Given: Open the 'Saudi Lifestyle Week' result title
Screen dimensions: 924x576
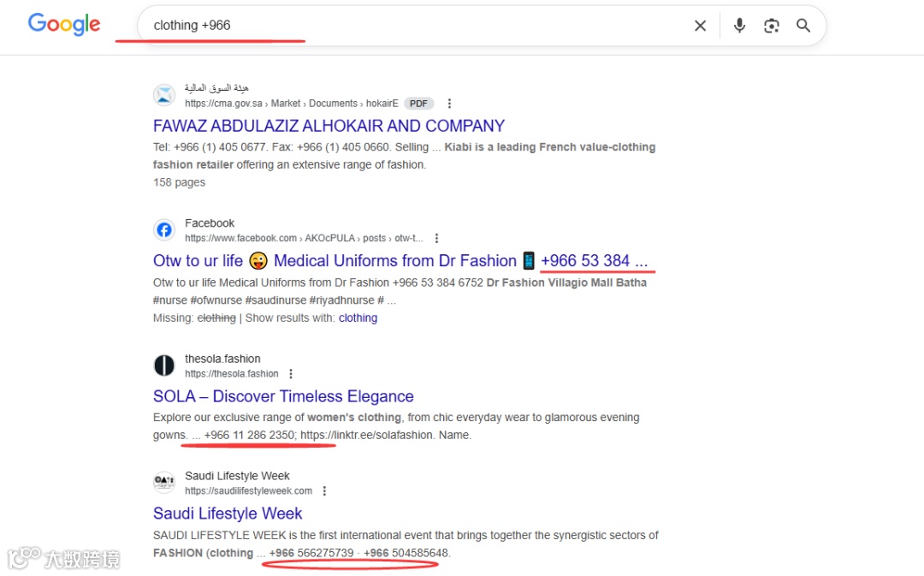Looking at the screenshot, I should 228,514.
